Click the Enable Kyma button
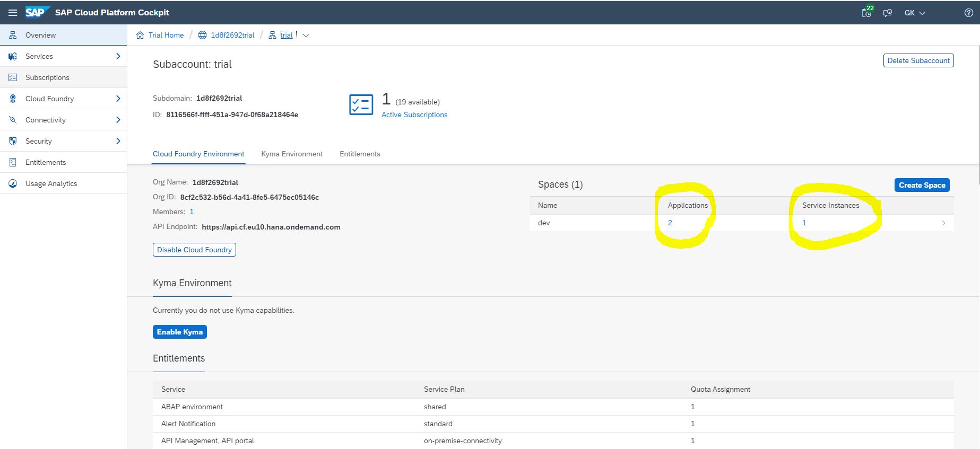The width and height of the screenshot is (980, 449). [x=180, y=332]
